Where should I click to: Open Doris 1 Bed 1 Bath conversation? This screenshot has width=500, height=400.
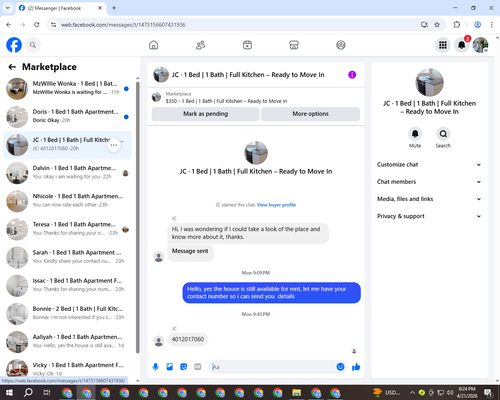[67, 117]
